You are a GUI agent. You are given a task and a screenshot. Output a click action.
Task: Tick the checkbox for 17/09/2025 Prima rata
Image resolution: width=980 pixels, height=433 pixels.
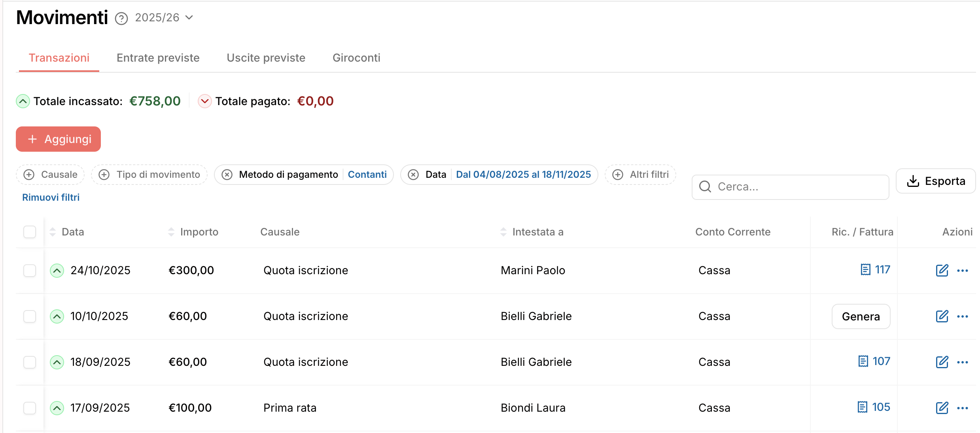click(x=30, y=408)
